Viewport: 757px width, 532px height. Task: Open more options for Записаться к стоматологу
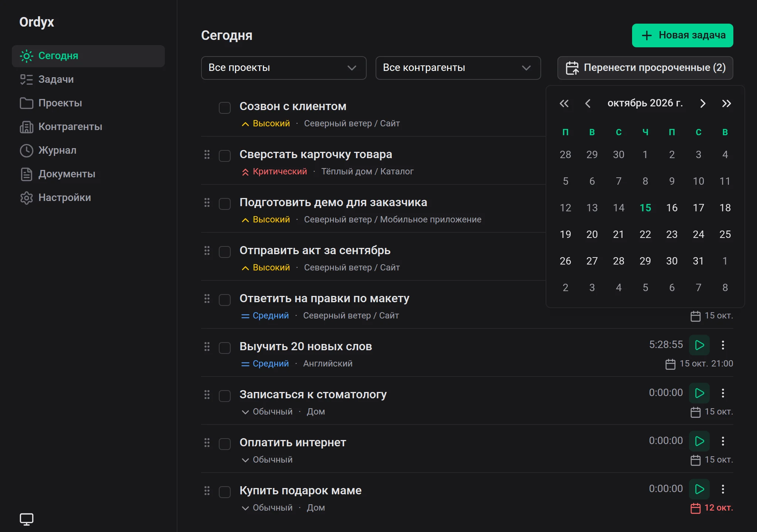coord(723,393)
